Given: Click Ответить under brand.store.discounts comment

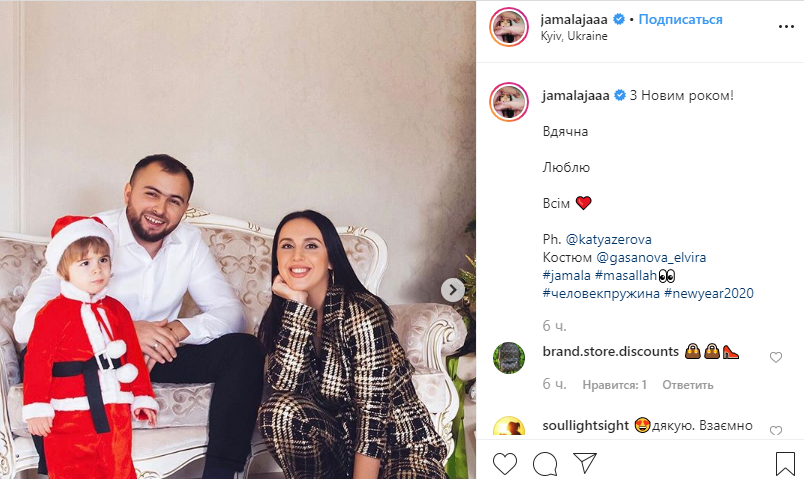Looking at the screenshot, I should point(688,385).
